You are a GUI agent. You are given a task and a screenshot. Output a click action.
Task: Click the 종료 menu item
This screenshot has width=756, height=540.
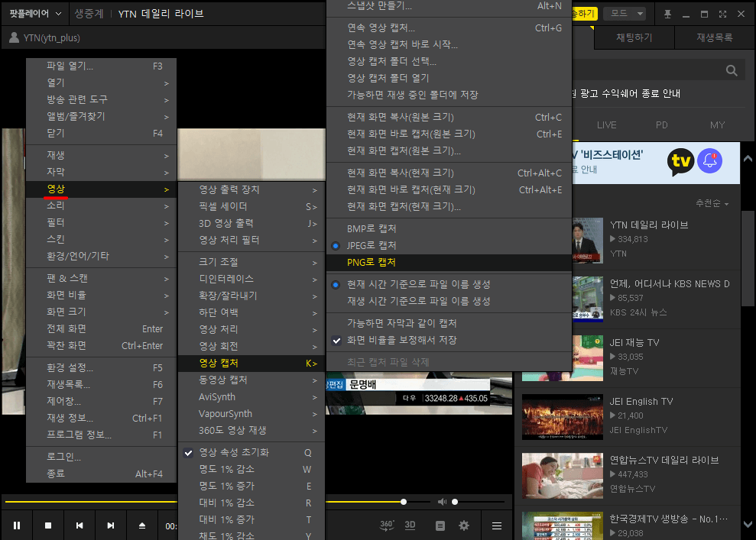click(101, 474)
